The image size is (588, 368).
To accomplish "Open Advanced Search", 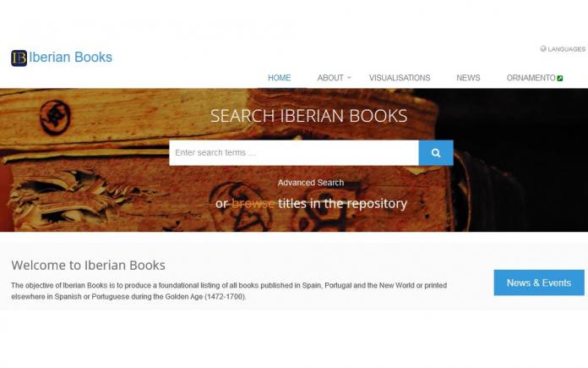I will tap(311, 183).
